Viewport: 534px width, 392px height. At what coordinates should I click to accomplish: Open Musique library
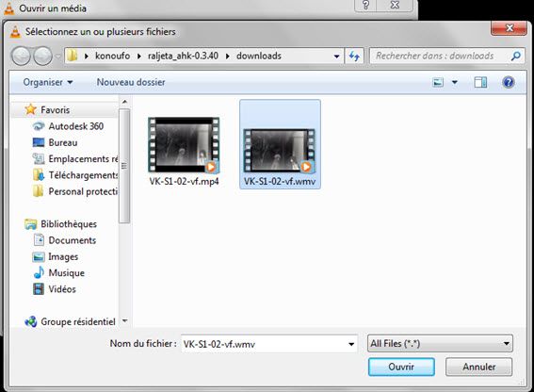[x=67, y=273]
